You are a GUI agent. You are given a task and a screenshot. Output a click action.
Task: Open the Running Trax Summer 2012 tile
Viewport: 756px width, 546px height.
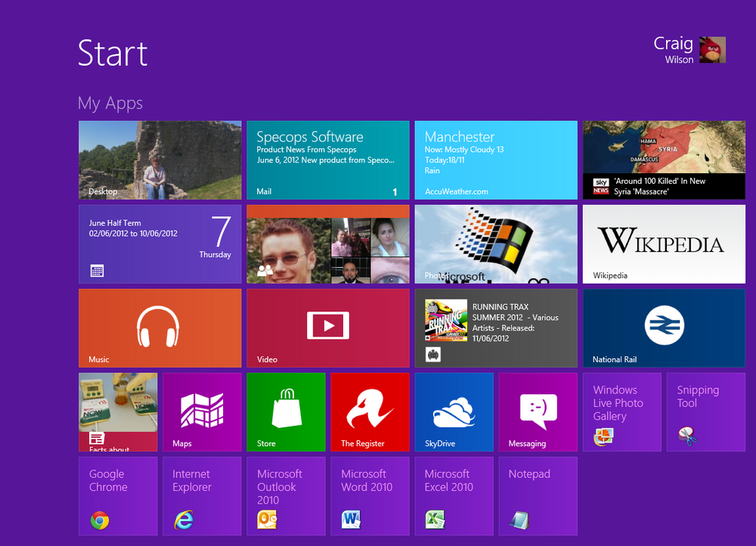(496, 328)
